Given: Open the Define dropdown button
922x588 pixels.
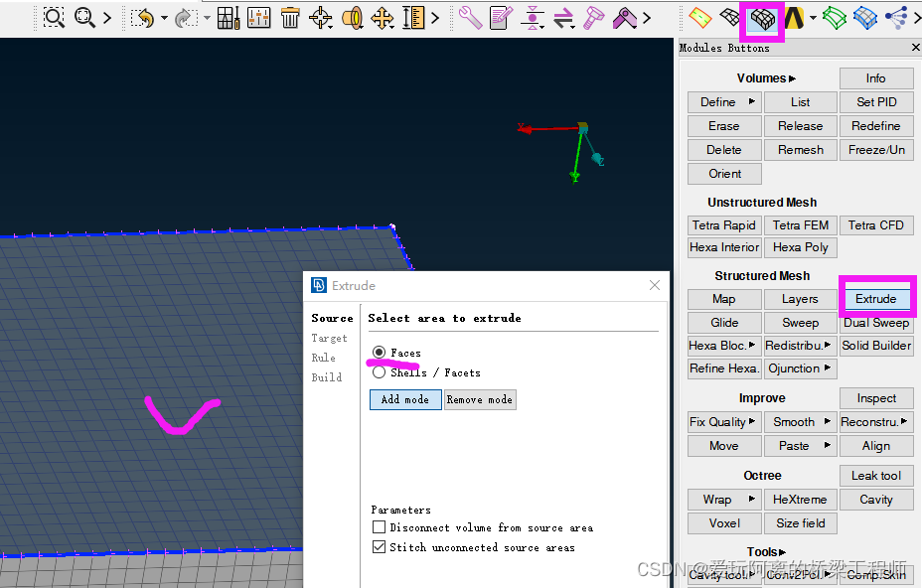Looking at the screenshot, I should (724, 102).
